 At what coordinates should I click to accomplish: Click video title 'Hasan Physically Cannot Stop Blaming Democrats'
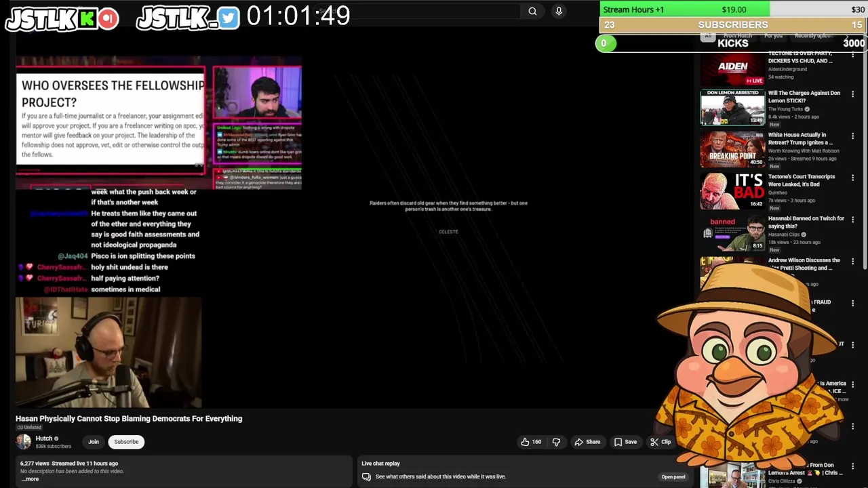129,419
